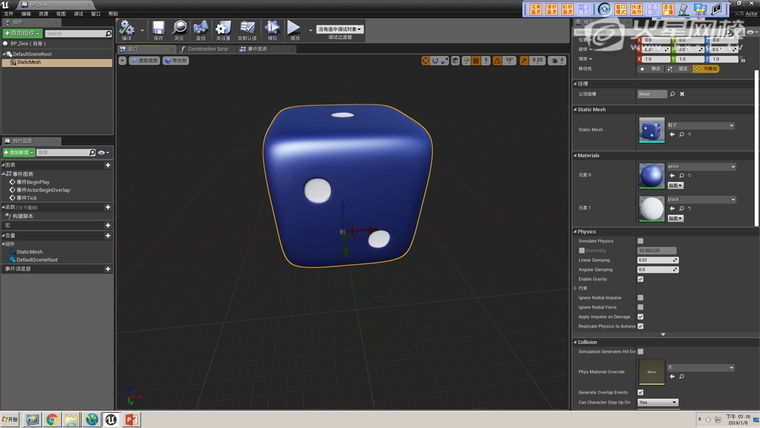Click the green Add Component button
760x428 pixels.
click(22, 33)
